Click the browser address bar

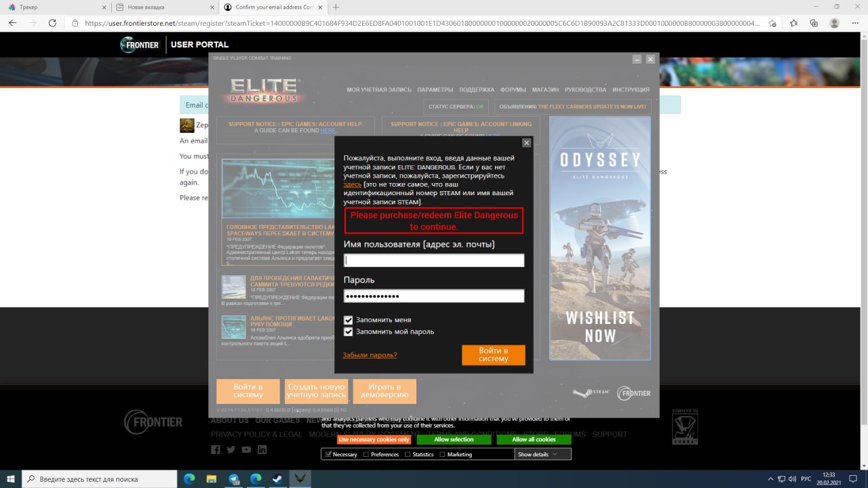tap(420, 22)
